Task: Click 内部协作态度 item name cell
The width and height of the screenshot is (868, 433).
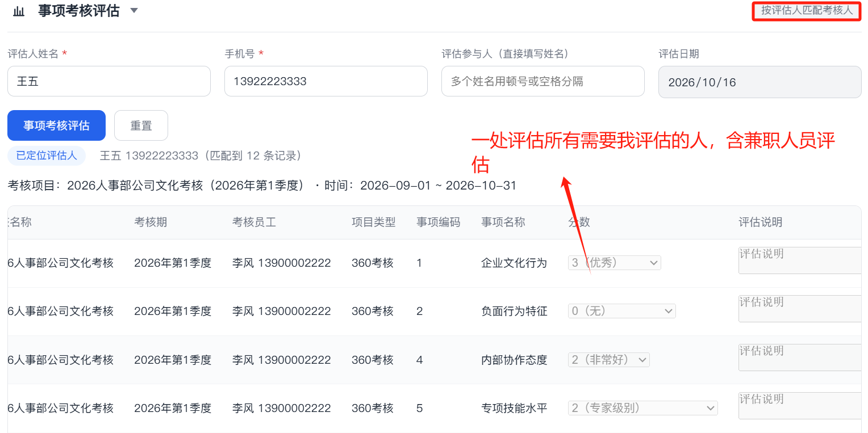Action: click(x=514, y=360)
